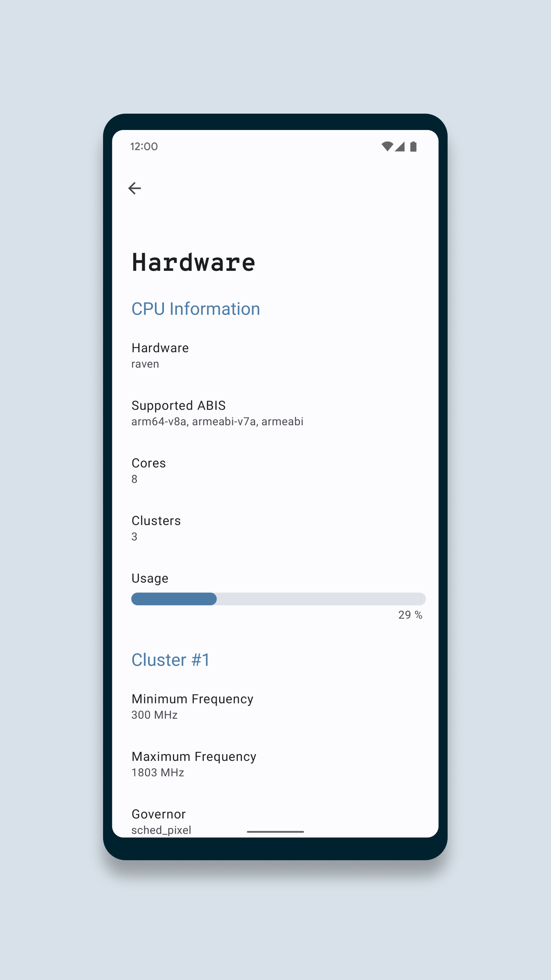Tap the gesture navigation handle

(x=275, y=831)
